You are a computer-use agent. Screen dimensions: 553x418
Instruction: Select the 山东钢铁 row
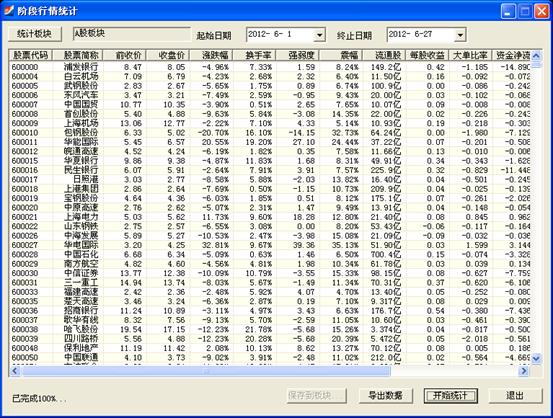pyautogui.click(x=270, y=226)
